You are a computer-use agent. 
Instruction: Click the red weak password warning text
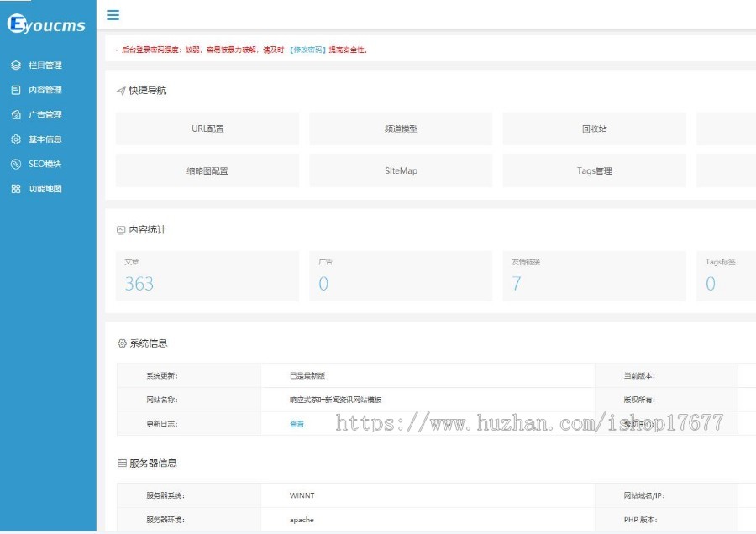pyautogui.click(x=244, y=50)
